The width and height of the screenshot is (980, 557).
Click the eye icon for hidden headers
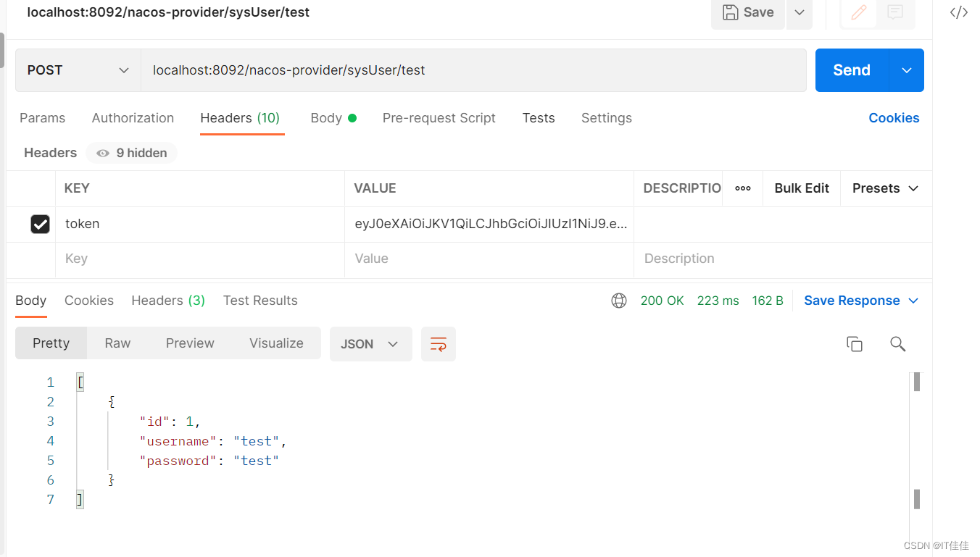pyautogui.click(x=103, y=153)
